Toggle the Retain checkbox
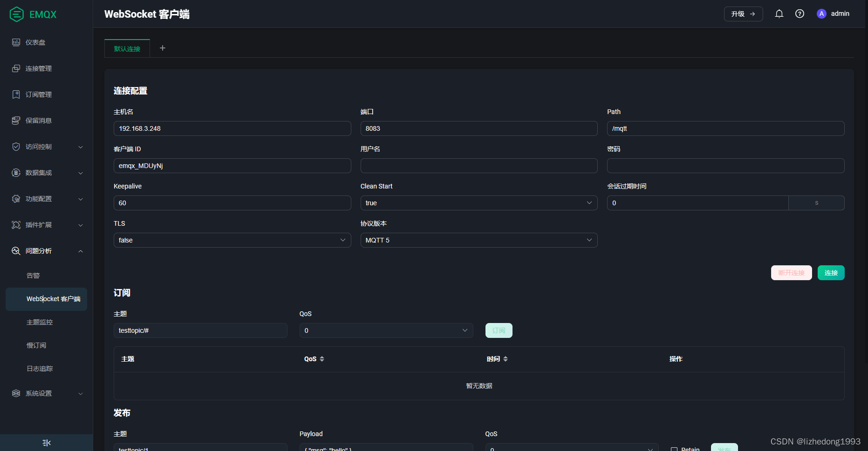Screen dimensions: 868x451 tap(674, 450)
